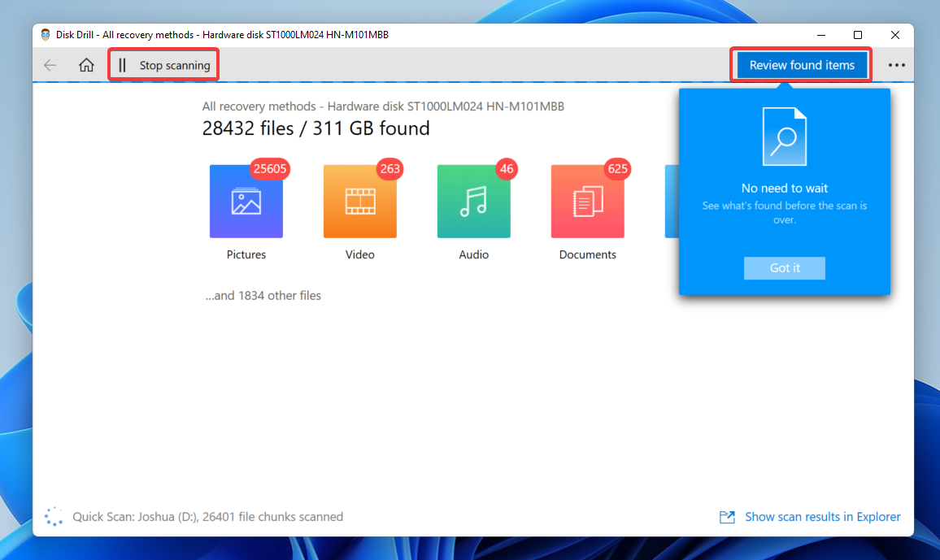Click the Explorer export icon
The height and width of the screenshot is (560, 940).
tap(727, 517)
